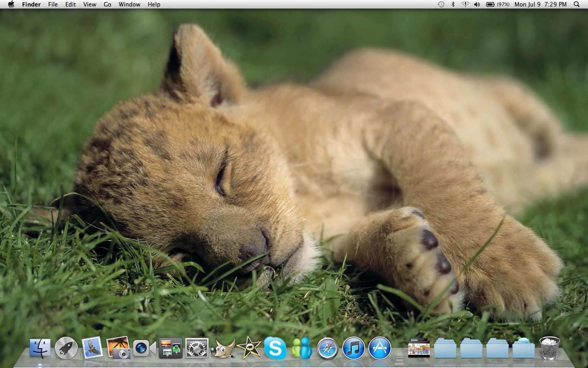The width and height of the screenshot is (588, 368).
Task: Open Finder from the dock
Action: pos(40,348)
